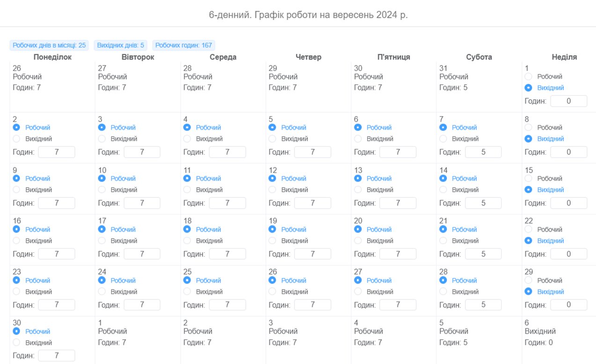
Task: Mark Saturday September 21 as Вихідний
Action: [x=443, y=240]
